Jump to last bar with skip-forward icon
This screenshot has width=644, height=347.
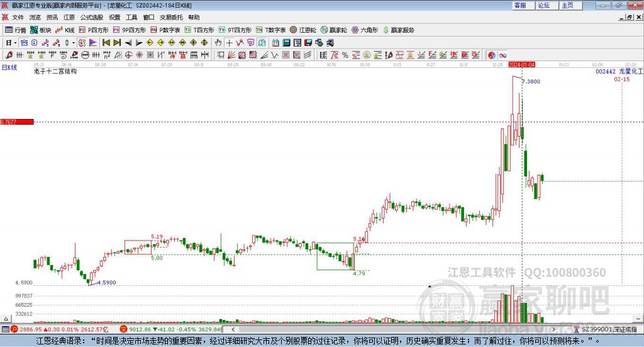pyautogui.click(x=117, y=43)
